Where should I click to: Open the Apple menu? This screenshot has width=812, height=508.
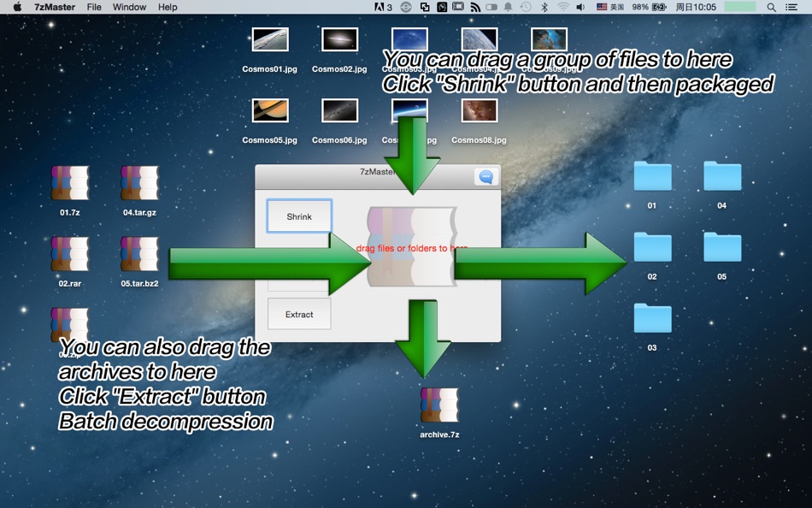pos(17,7)
